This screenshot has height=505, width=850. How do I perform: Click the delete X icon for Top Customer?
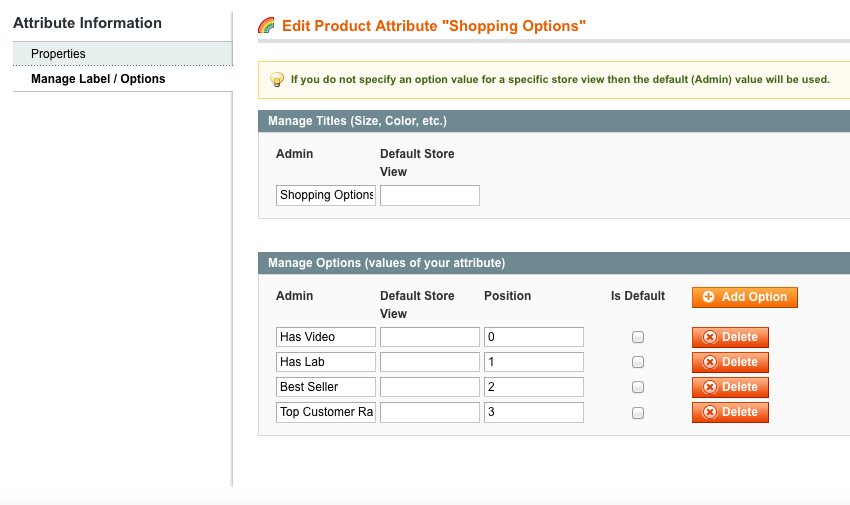710,412
